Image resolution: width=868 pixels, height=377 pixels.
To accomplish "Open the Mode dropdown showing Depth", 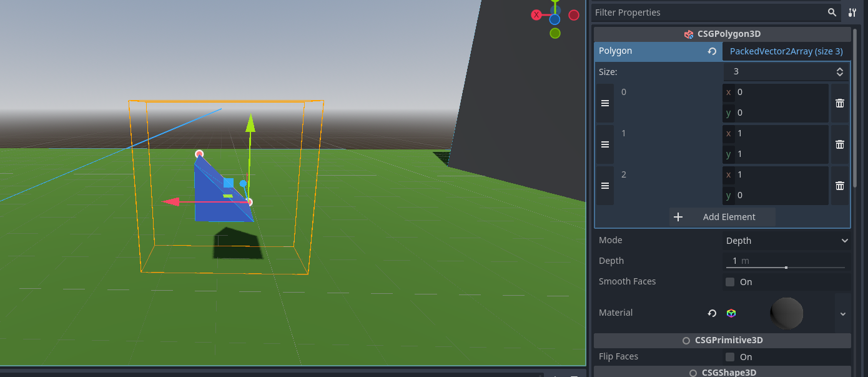I will pos(786,240).
